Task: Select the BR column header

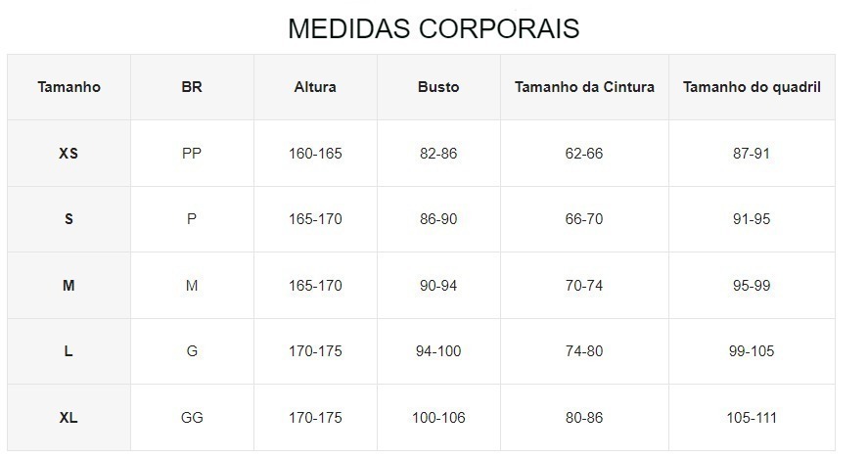Action: tap(192, 87)
